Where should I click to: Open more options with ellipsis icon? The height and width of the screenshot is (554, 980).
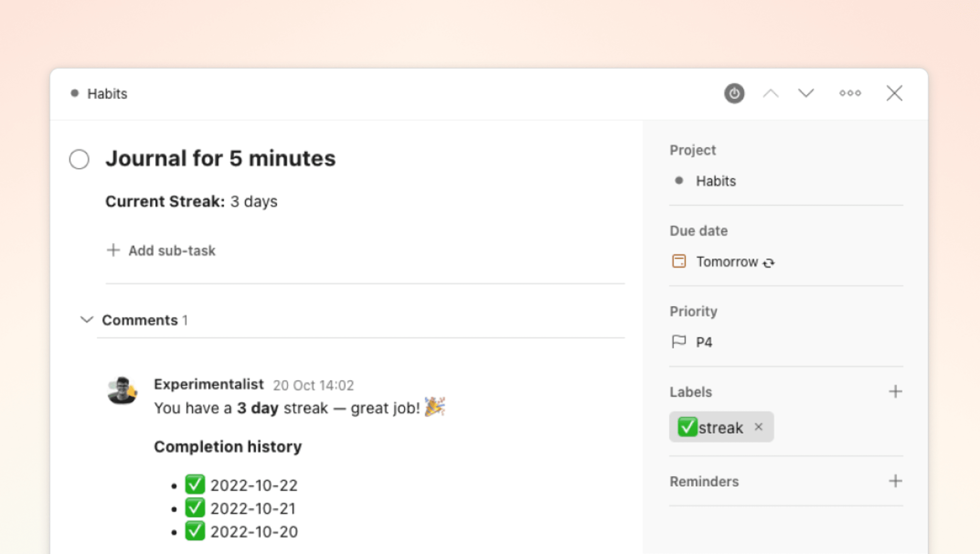coord(849,93)
